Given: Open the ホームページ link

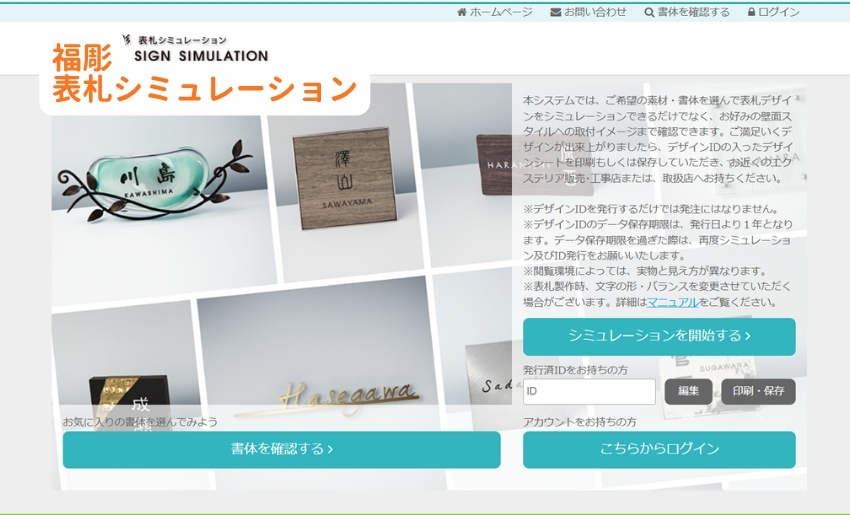Looking at the screenshot, I should [x=500, y=12].
